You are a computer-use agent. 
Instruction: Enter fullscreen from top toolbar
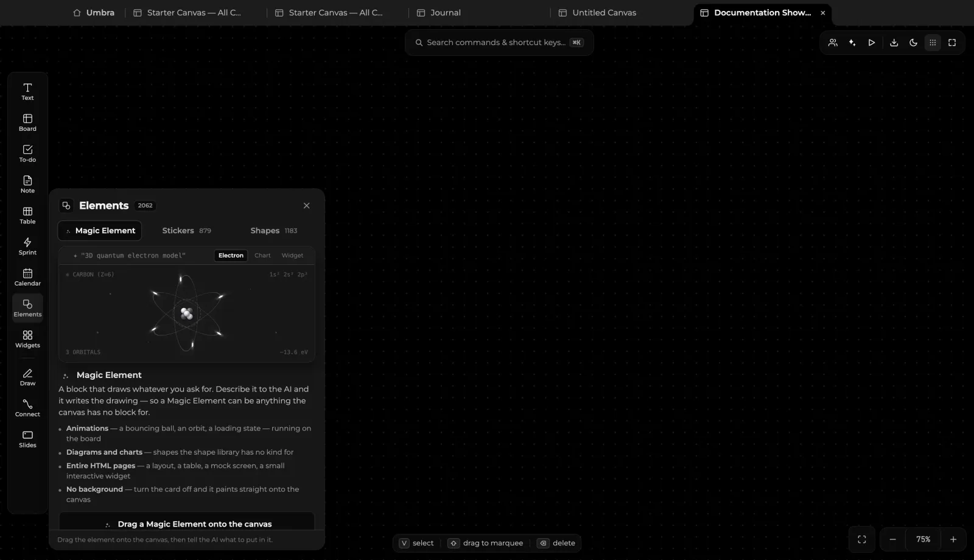[952, 43]
